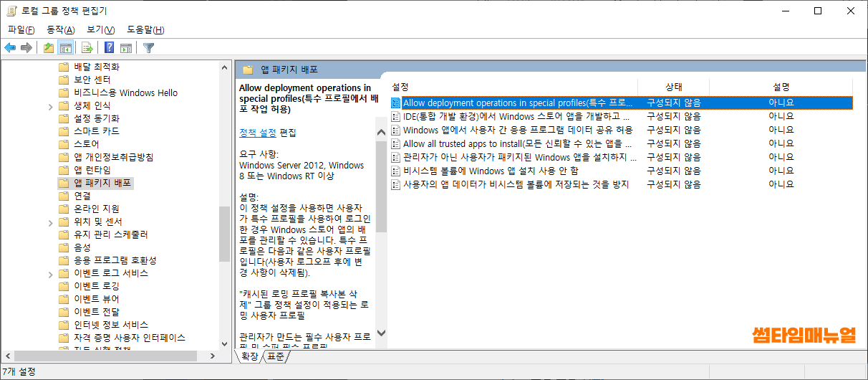868x380 pixels.
Task: Click the policy icon beside Allow deployment operations
Action: coord(396,103)
